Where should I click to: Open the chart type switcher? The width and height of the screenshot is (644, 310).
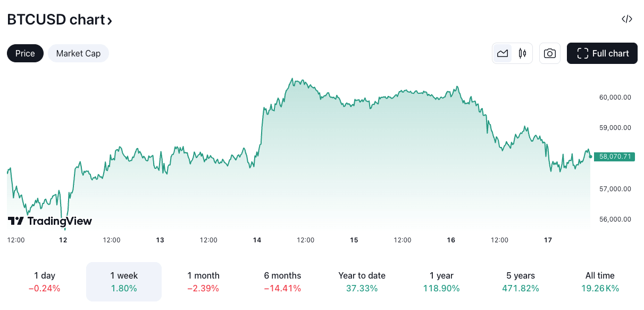(x=512, y=53)
